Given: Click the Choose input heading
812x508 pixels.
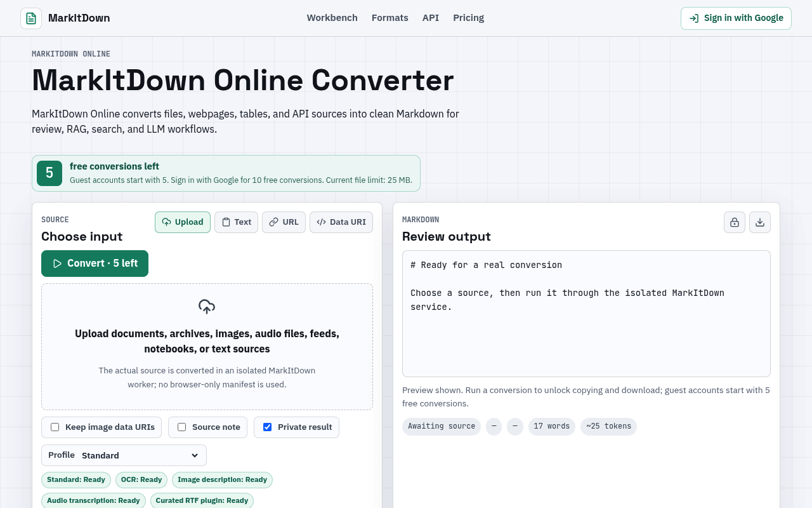Looking at the screenshot, I should 82,237.
